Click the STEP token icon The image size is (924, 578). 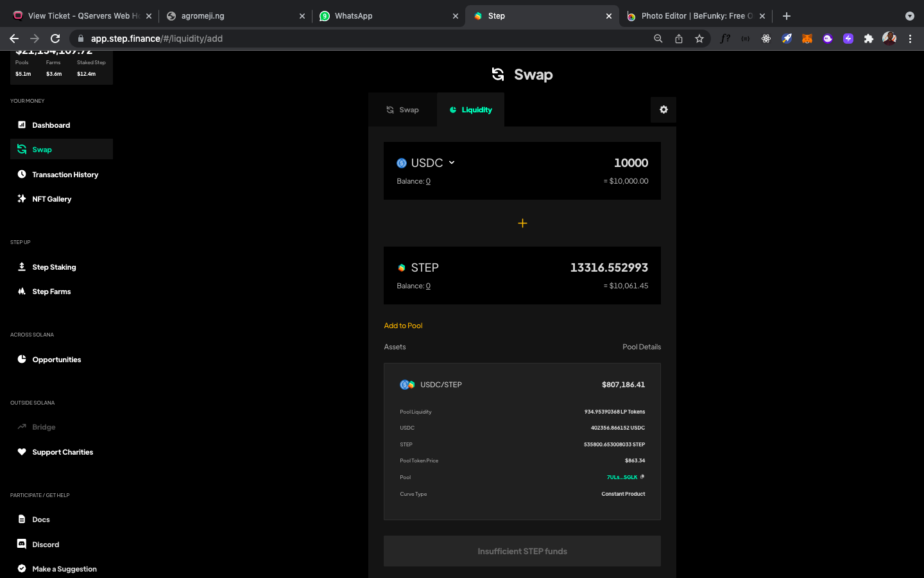402,268
